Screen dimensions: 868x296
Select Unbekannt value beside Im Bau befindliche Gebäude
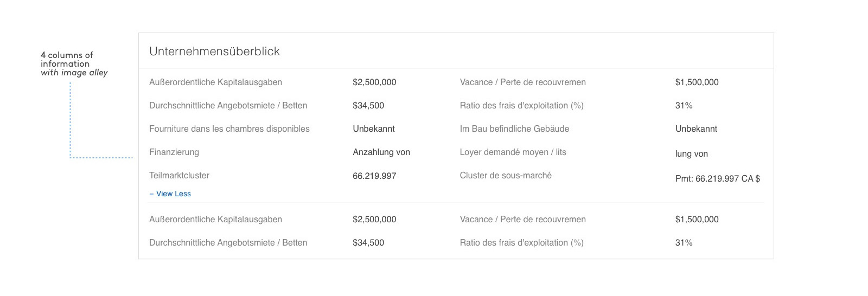(x=696, y=129)
